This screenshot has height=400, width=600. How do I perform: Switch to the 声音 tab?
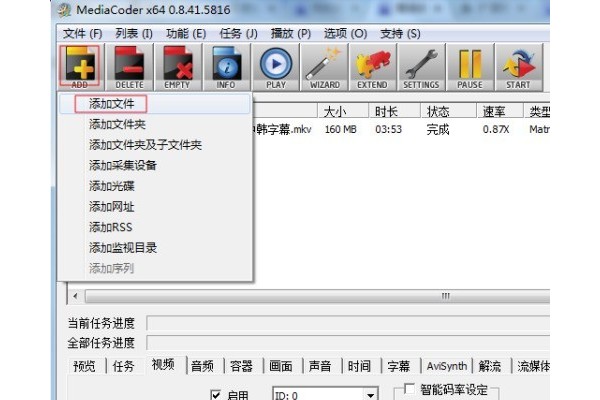(320, 366)
